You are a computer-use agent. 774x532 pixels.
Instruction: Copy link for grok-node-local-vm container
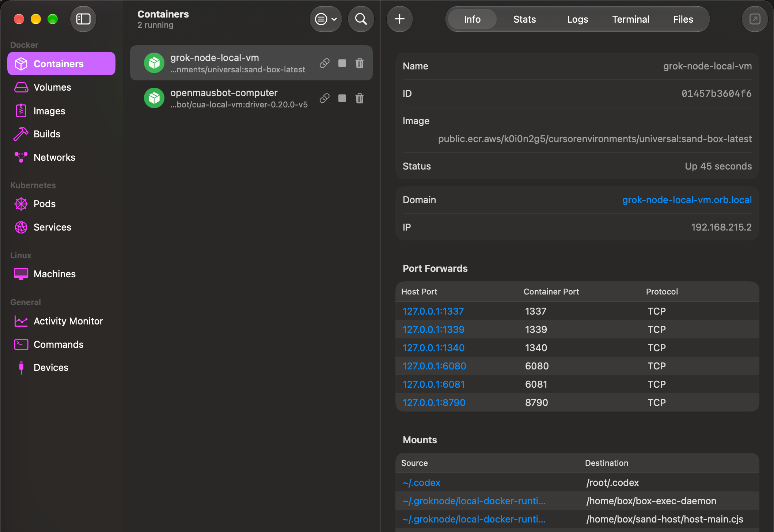tap(325, 63)
